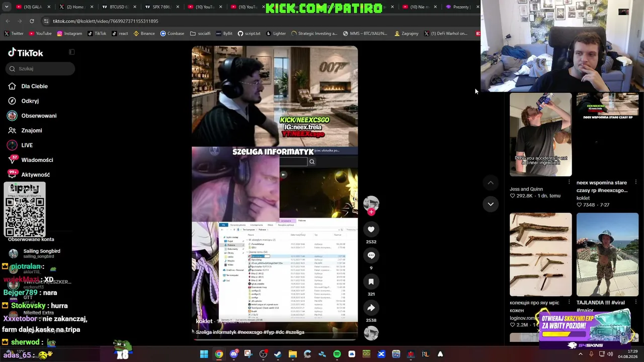
Task: Show hidden system tray icons chevron
Action: click(580, 354)
